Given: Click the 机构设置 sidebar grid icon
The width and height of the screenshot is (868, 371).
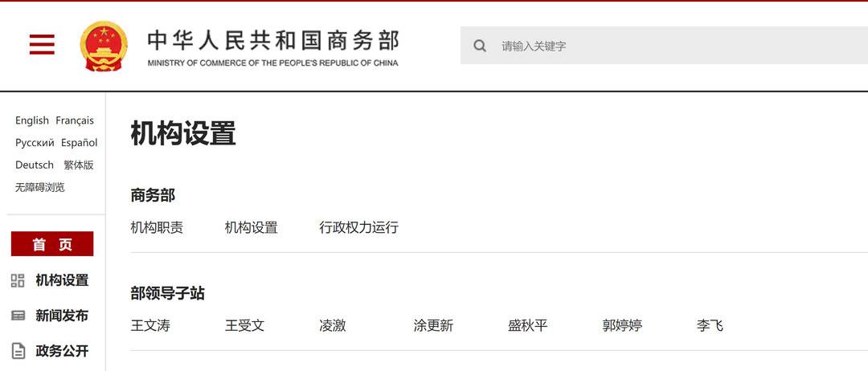Looking at the screenshot, I should click(18, 280).
